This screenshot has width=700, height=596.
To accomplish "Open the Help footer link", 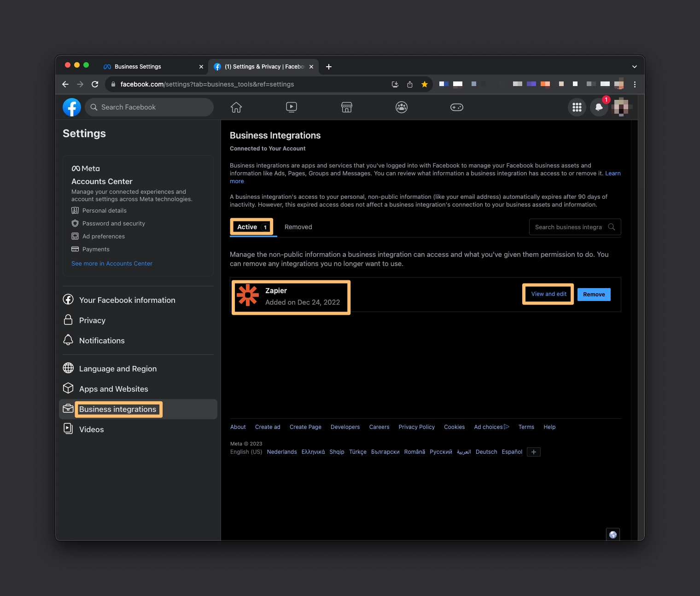I will coord(549,427).
